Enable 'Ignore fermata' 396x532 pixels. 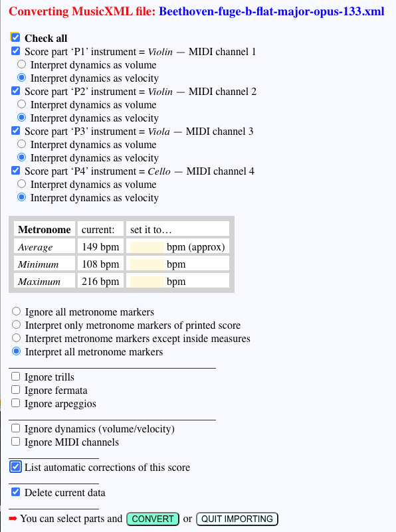[x=15, y=390]
